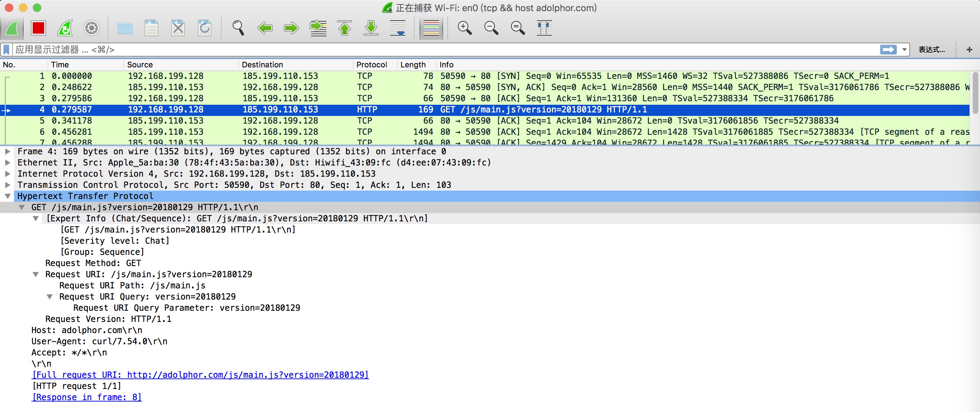
Task: Click the display filter bookmark icon
Action: click(x=7, y=50)
